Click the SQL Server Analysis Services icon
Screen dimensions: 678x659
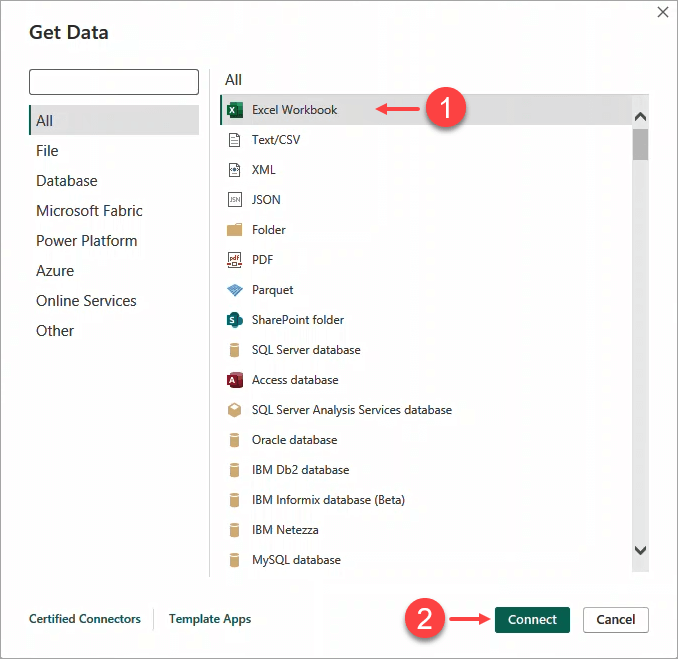pos(234,410)
